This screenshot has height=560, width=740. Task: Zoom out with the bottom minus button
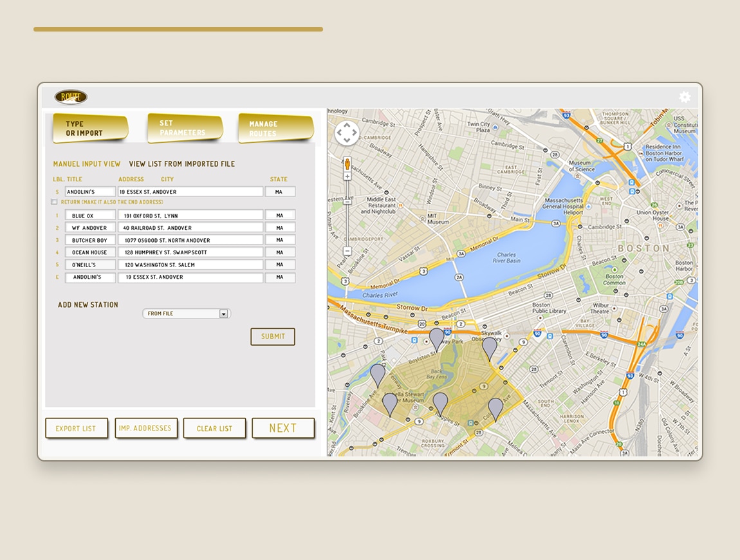[x=347, y=251]
